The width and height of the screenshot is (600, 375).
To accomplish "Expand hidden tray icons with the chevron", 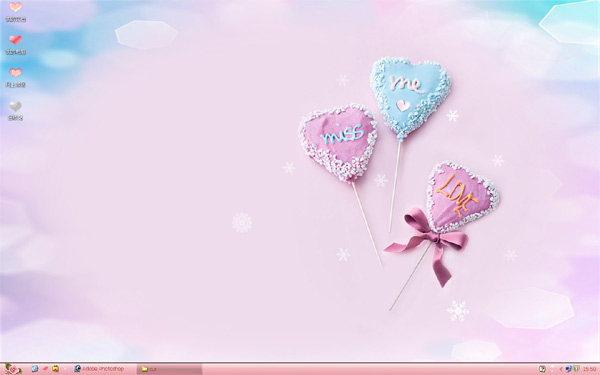I will [561, 369].
